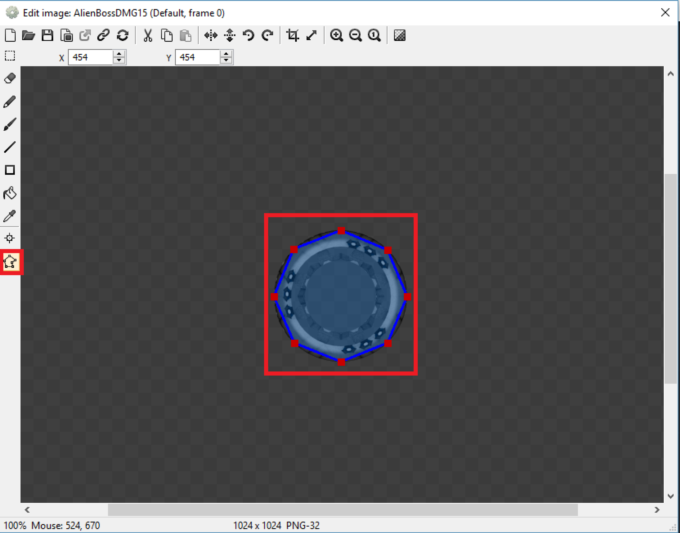
Task: Click the vertical scrollbar thumb
Action: coord(671,278)
